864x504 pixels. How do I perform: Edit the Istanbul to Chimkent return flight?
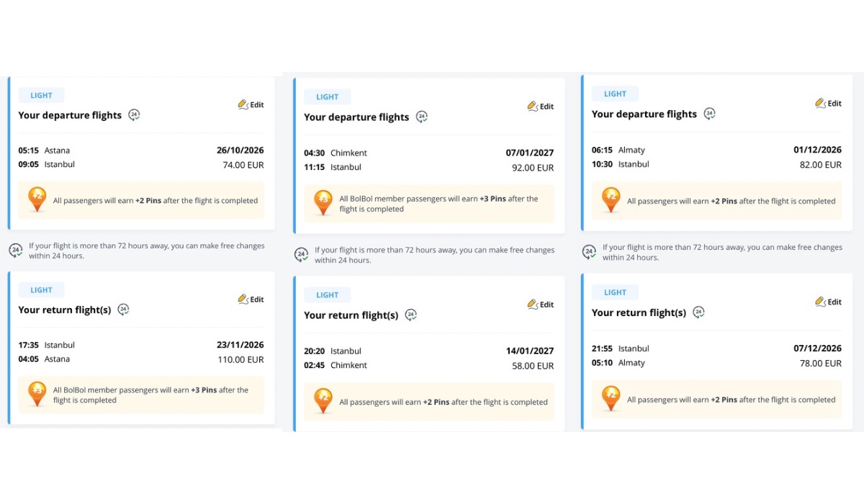[540, 305]
